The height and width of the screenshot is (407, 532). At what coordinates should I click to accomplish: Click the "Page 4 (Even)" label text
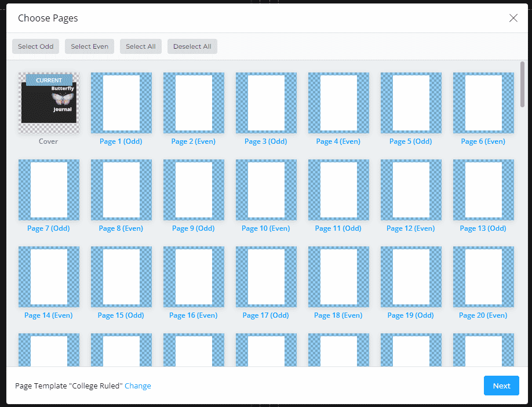coord(338,141)
